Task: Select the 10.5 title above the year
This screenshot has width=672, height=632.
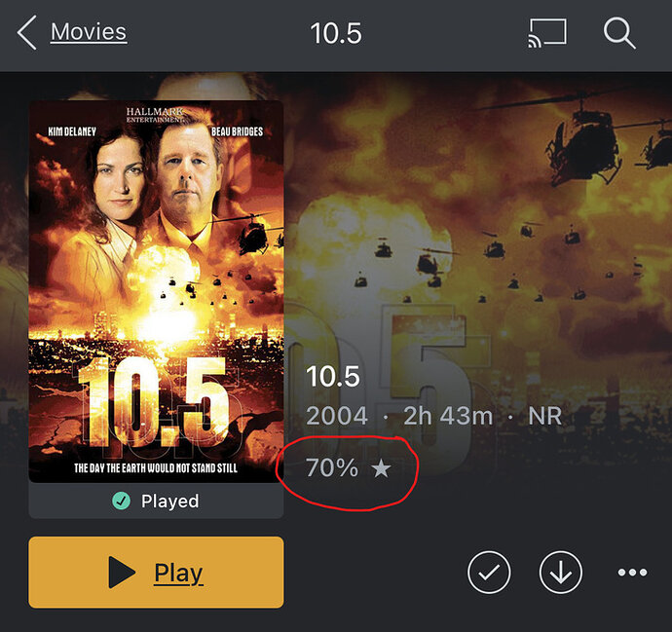Action: coord(333,376)
